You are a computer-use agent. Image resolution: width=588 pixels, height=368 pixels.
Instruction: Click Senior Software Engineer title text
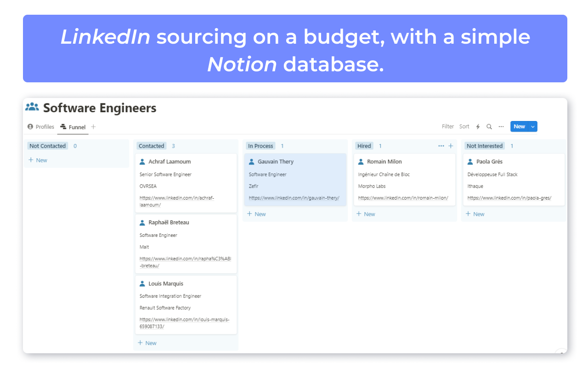[x=165, y=174]
